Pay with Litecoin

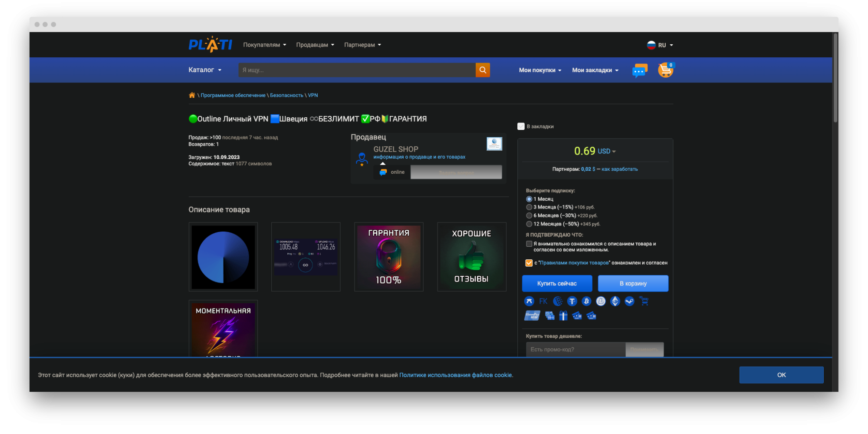601,301
